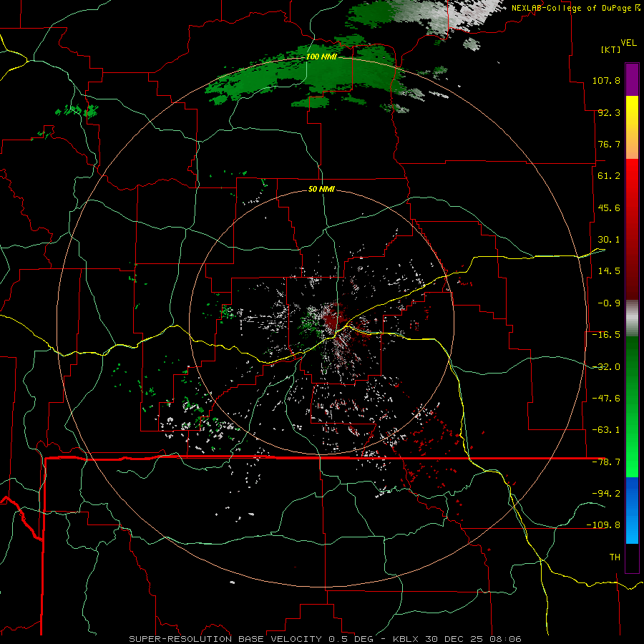Click the 76.7 velocity scale value

point(609,144)
